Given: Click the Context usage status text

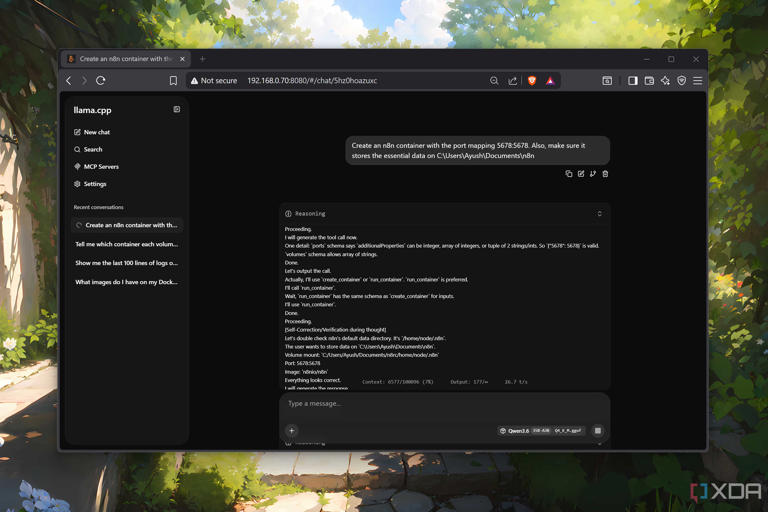Looking at the screenshot, I should coord(398,382).
